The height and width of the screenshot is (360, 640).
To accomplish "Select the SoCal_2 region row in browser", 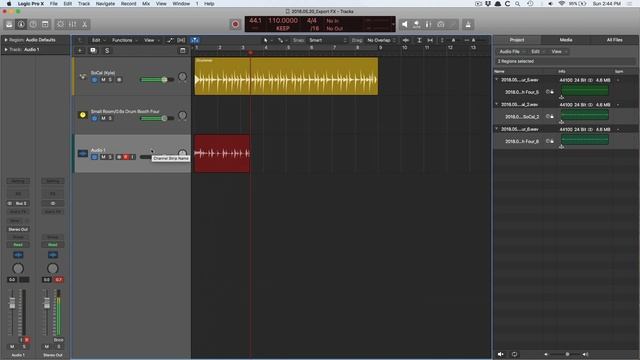I will click(566, 117).
